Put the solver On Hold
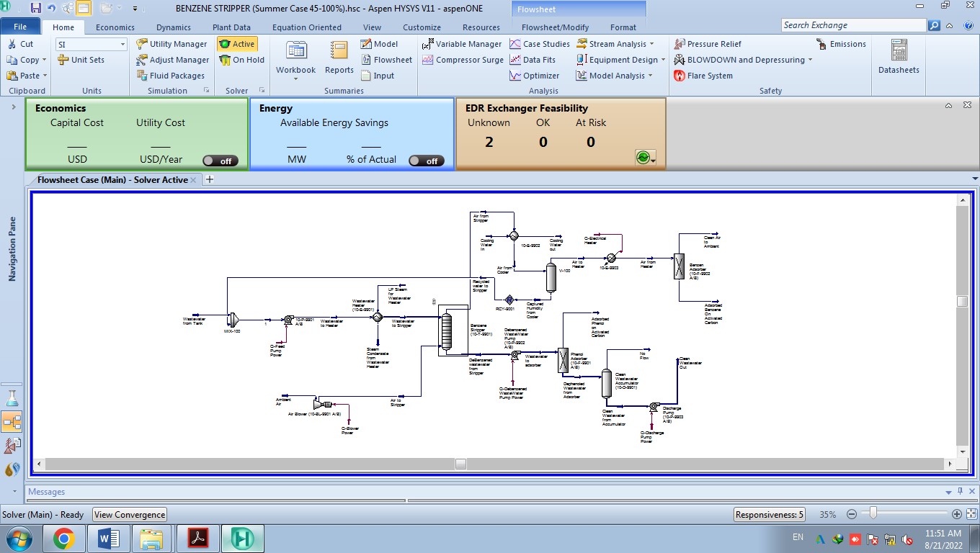Viewport: 980px width, 553px height. (x=242, y=60)
